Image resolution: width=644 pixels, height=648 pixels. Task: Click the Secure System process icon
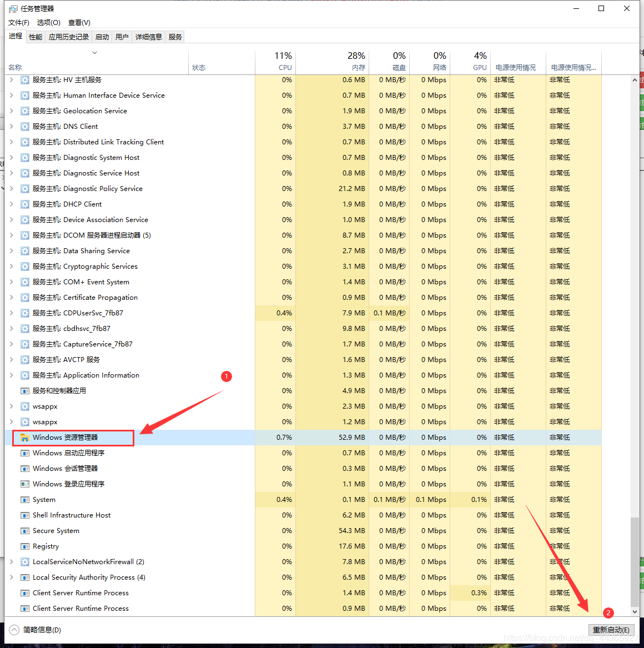pos(25,531)
